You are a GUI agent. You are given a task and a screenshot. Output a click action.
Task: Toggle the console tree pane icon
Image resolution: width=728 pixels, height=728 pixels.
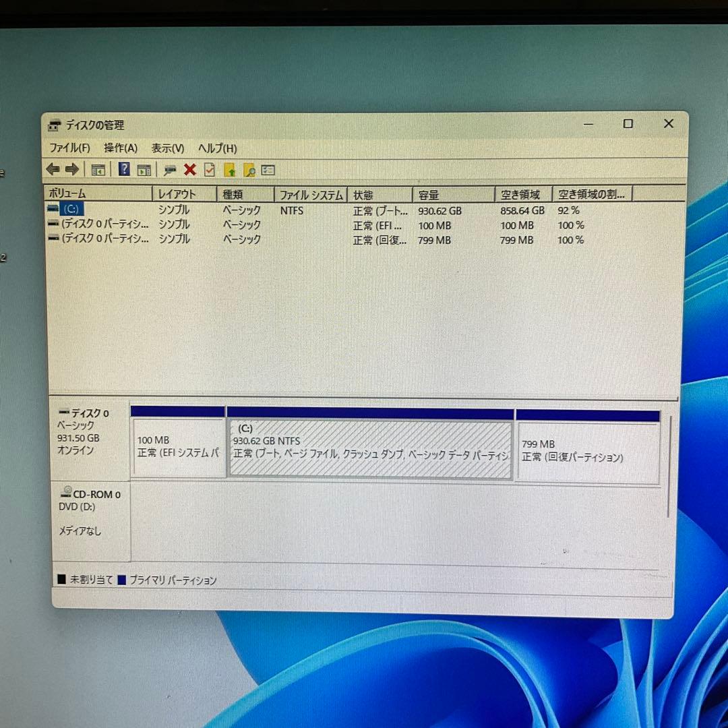(98, 169)
